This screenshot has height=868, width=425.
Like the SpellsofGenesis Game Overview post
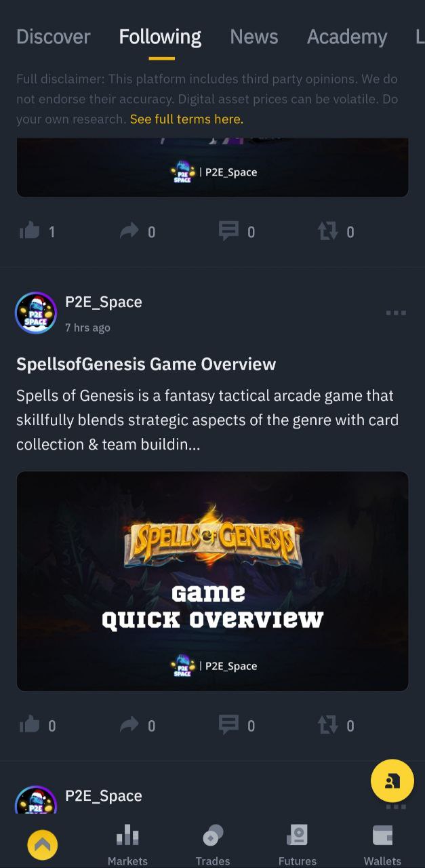pyautogui.click(x=30, y=725)
